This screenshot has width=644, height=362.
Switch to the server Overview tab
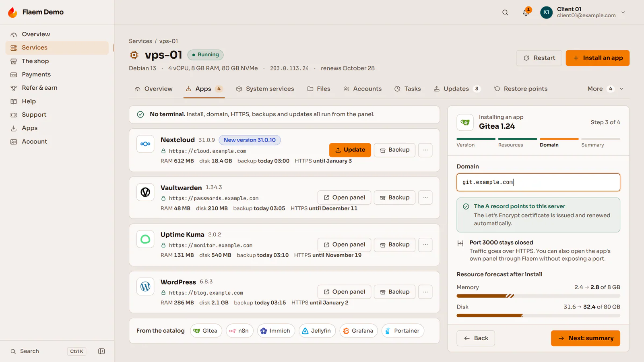tap(154, 89)
